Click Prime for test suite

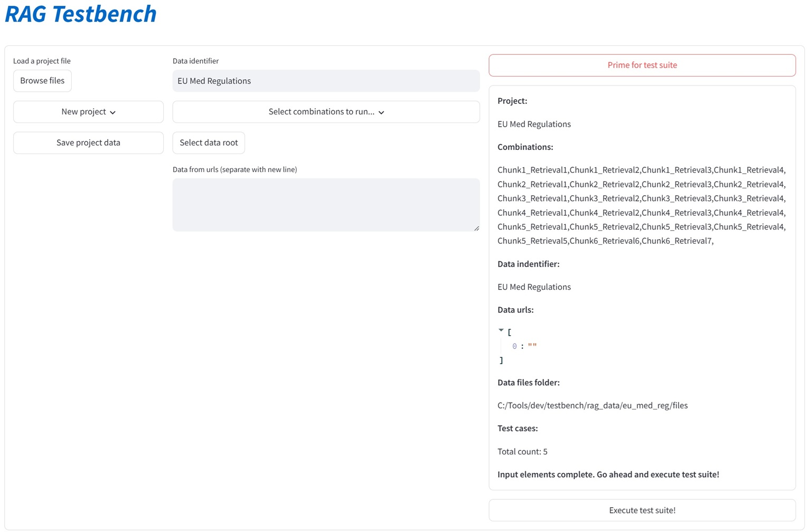point(642,65)
